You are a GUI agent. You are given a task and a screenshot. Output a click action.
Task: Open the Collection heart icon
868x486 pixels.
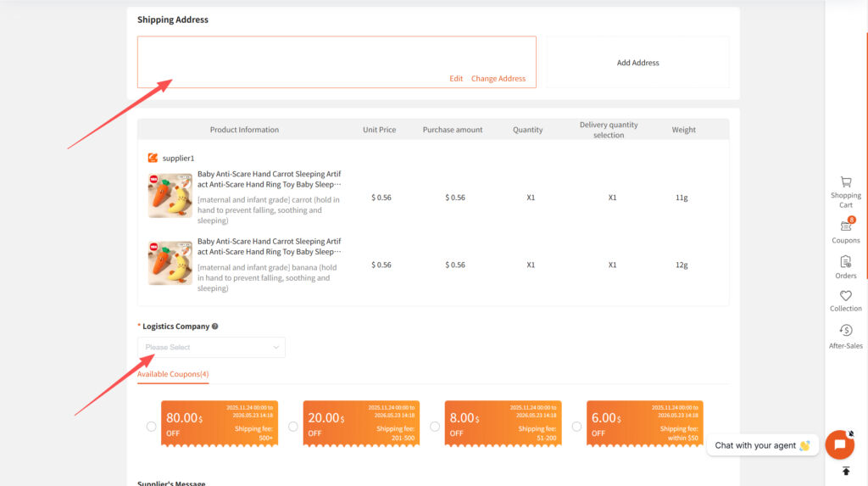(845, 296)
